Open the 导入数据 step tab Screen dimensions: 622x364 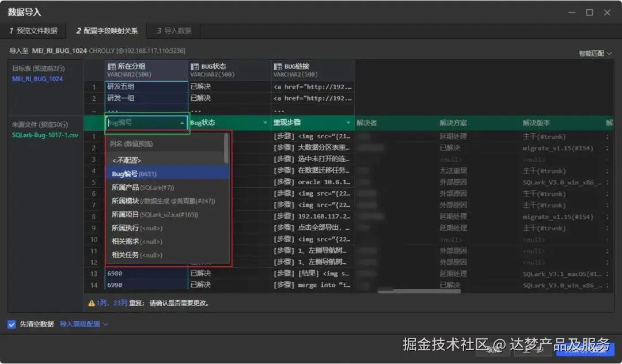[x=174, y=31]
